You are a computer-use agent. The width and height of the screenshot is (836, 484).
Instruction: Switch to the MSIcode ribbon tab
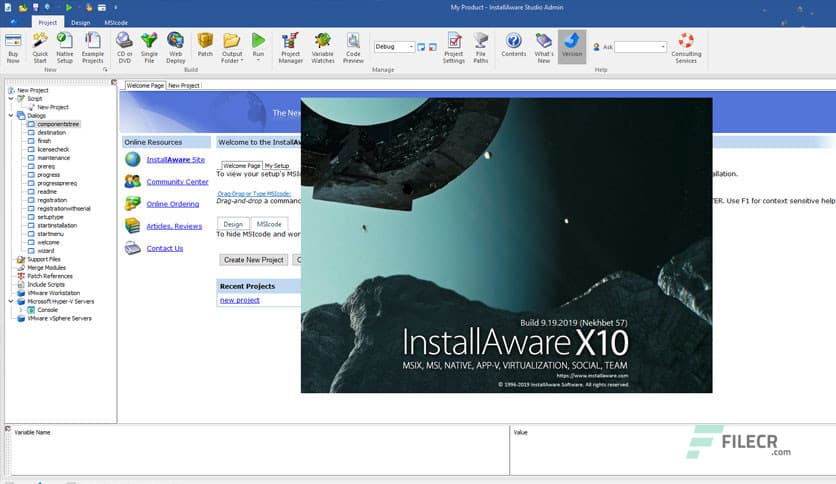116,22
